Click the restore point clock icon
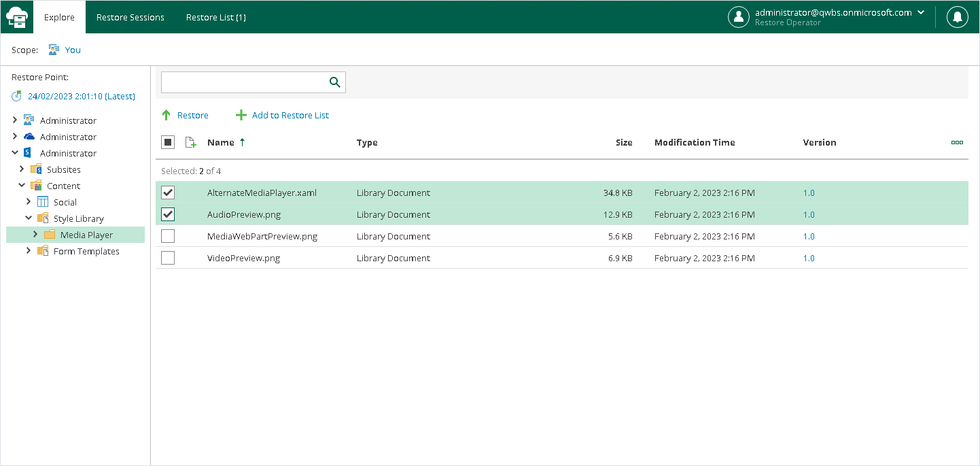Screen dimensions: 980x466 [x=17, y=97]
